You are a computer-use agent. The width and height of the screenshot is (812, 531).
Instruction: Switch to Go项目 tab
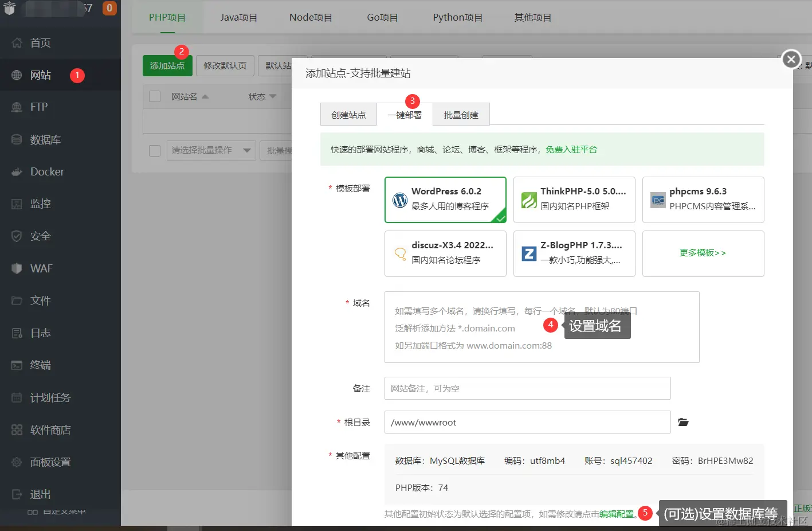(382, 17)
